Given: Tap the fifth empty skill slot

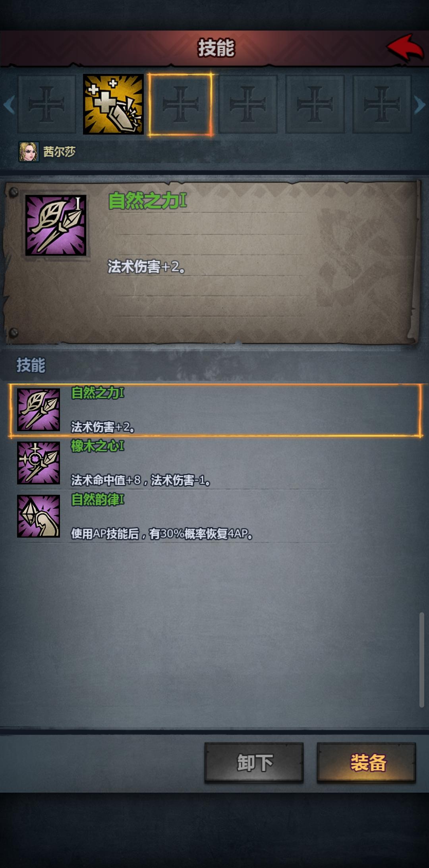Looking at the screenshot, I should [315, 104].
